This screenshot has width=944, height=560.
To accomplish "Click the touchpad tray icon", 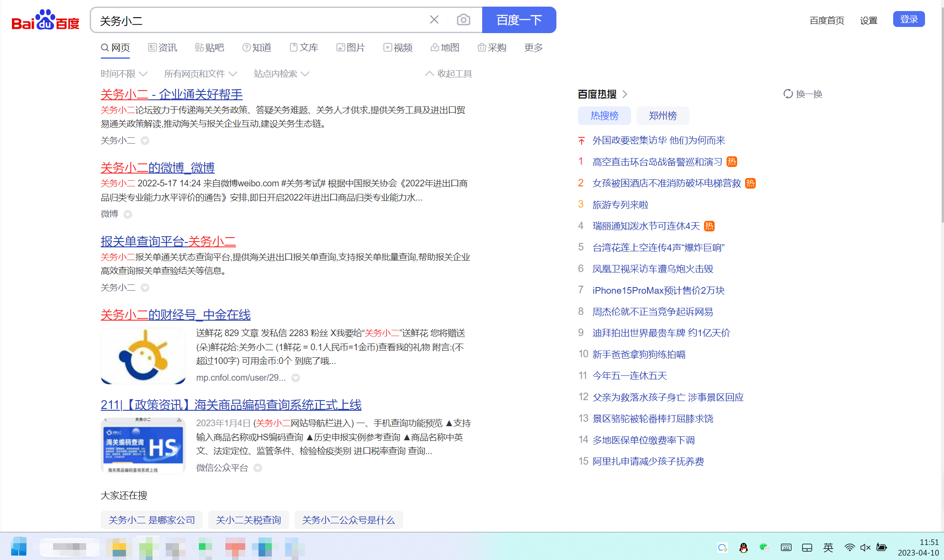I will 807,548.
